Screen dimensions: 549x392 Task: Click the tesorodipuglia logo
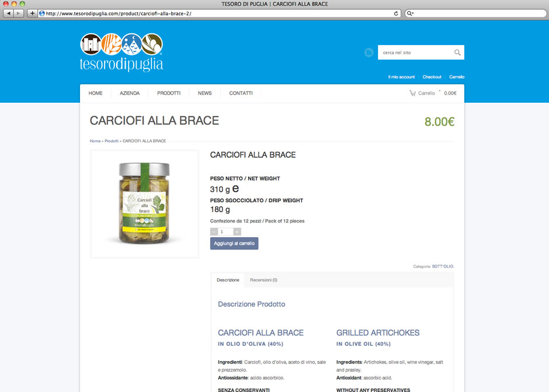[x=121, y=52]
